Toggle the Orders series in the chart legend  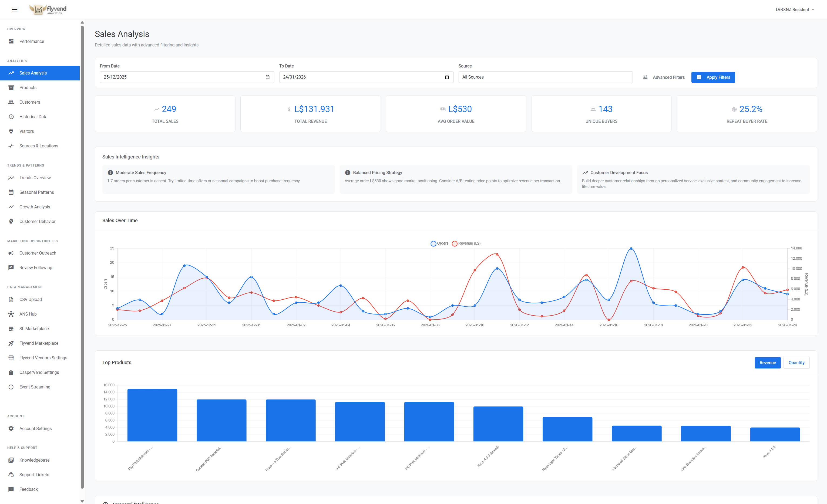click(x=439, y=243)
